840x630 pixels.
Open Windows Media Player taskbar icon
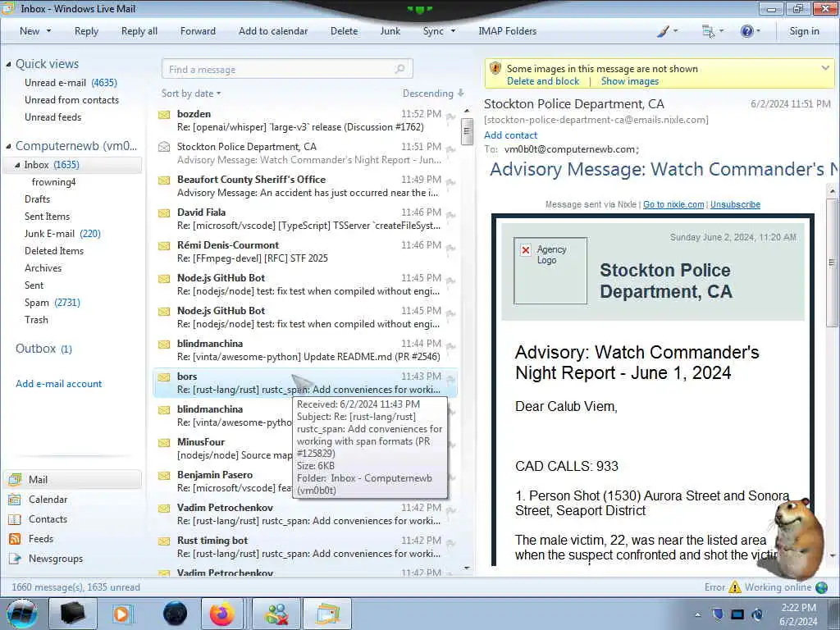(121, 614)
